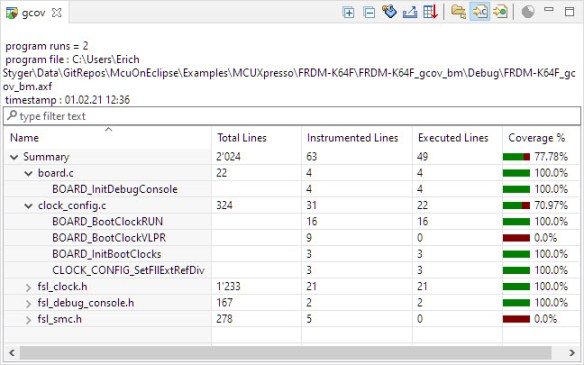Click the Expand All toolbar icon
584x365 pixels.
[x=348, y=12]
